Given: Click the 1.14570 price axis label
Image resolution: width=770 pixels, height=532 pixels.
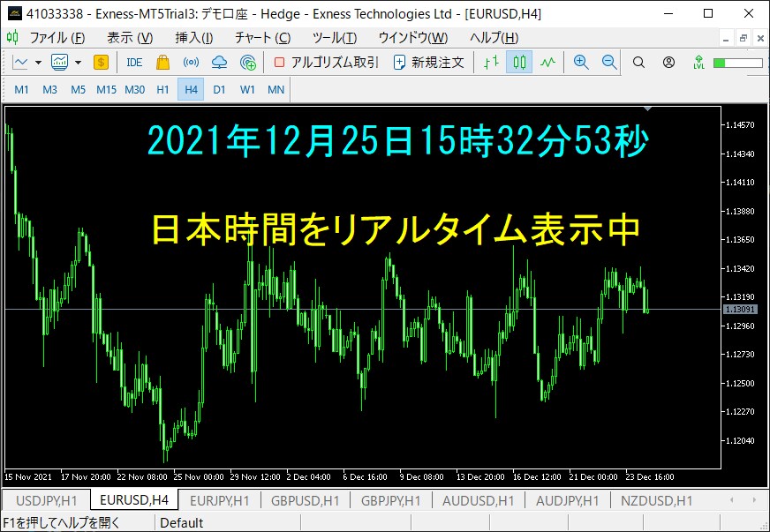Looking at the screenshot, I should [740, 125].
